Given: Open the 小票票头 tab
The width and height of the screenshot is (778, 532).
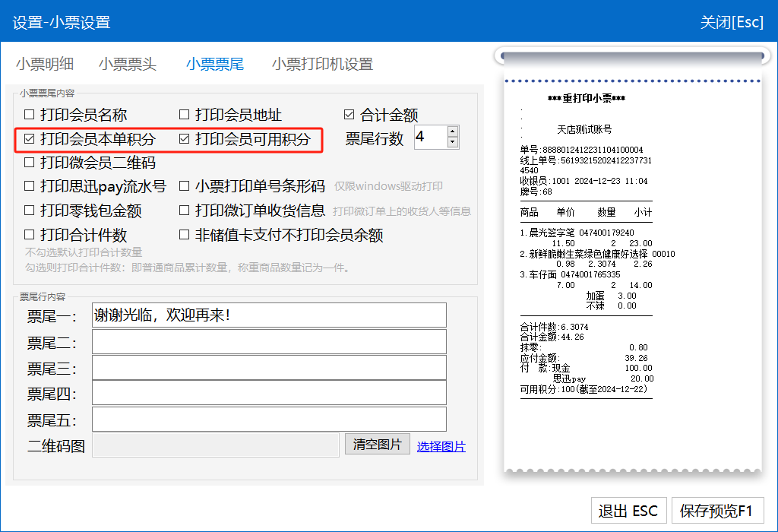Looking at the screenshot, I should pos(127,65).
